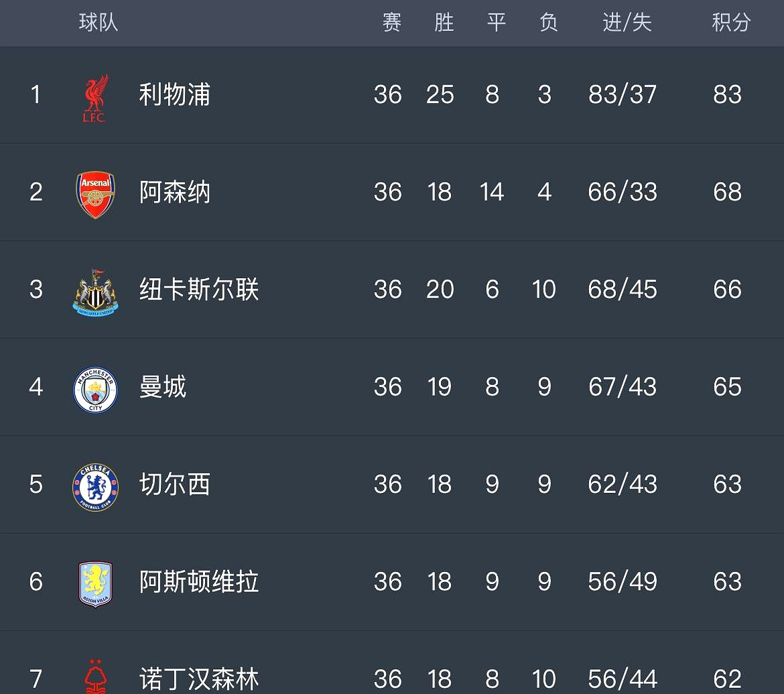Click the Aston Villa shield badge
Viewport: 784px width, 694px height.
tap(94, 582)
